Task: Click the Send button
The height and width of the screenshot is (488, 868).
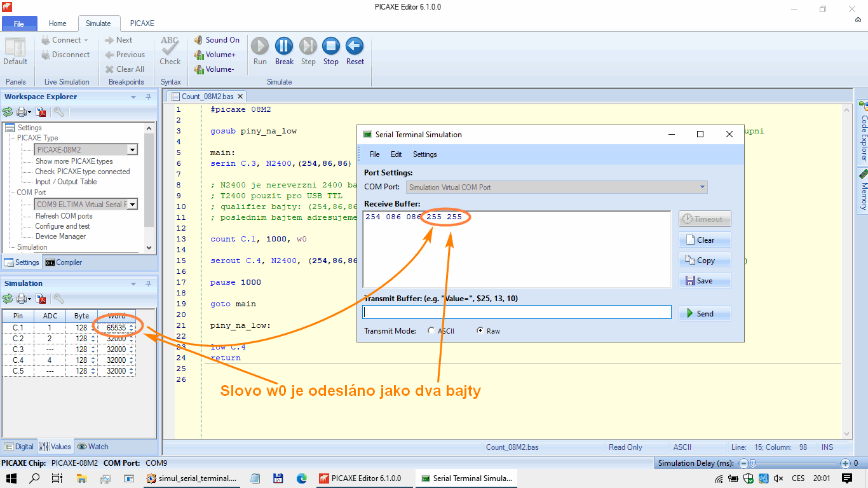Action: (x=705, y=313)
